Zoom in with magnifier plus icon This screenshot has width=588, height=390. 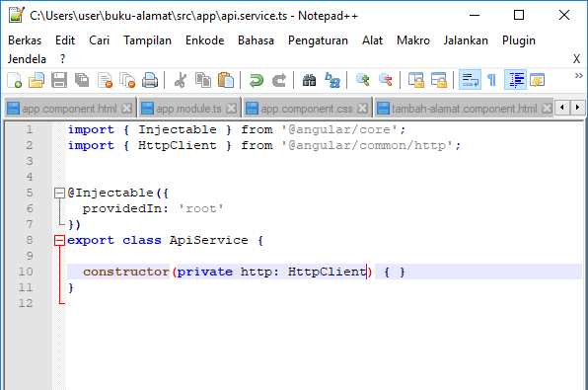[x=363, y=80]
